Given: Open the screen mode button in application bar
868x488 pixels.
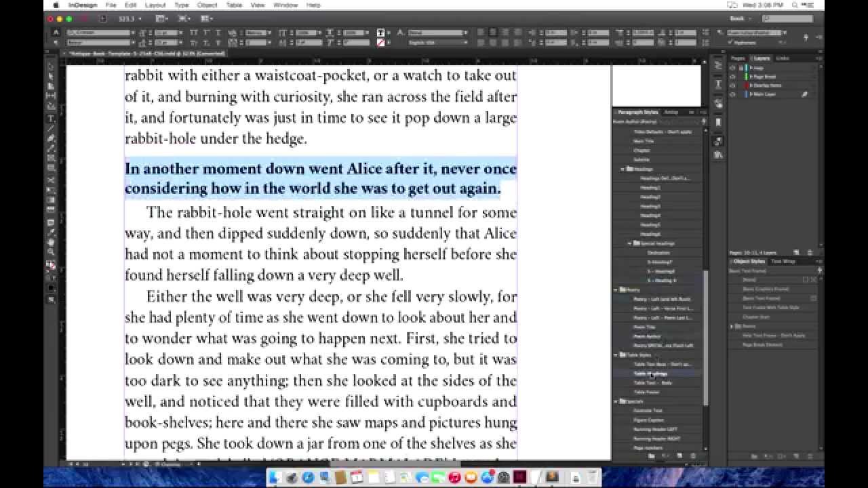Looking at the screenshot, I should point(184,18).
